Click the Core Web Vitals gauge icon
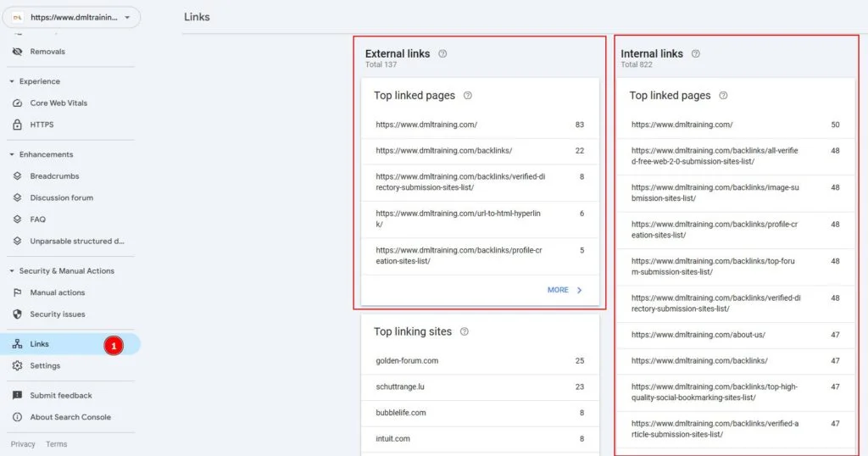Screen dimensions: 868x456 click(17, 103)
